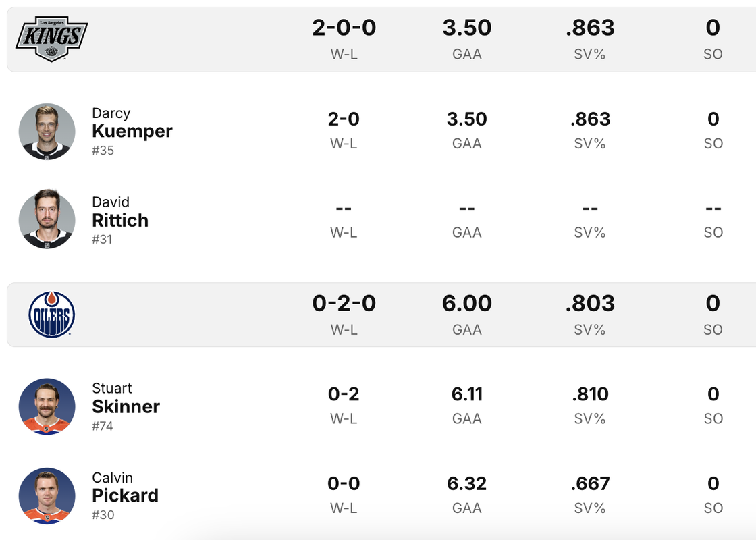Open David Rittich player name link
756x540 pixels.
click(x=120, y=219)
